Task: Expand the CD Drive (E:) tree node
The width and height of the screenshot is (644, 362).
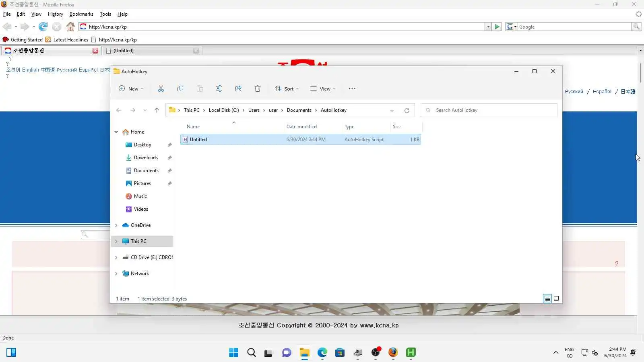Action: coord(116,257)
